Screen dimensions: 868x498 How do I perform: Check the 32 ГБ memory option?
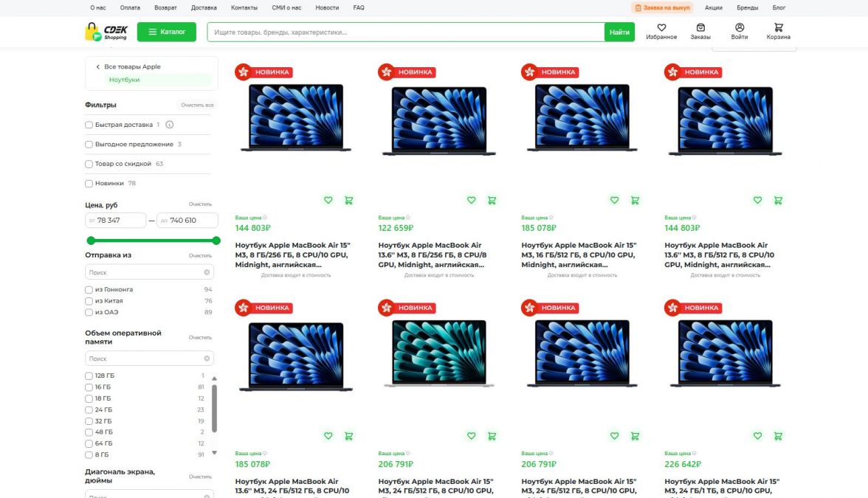89,422
